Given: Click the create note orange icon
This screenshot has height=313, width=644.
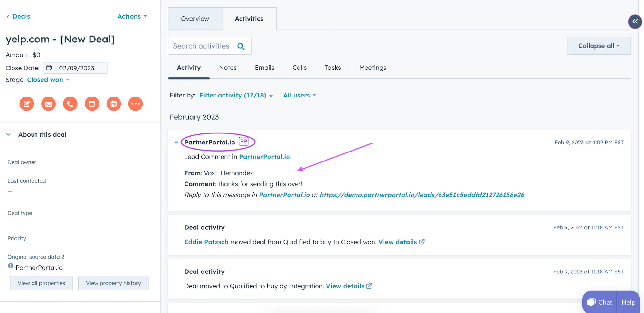Looking at the screenshot, I should point(27,104).
